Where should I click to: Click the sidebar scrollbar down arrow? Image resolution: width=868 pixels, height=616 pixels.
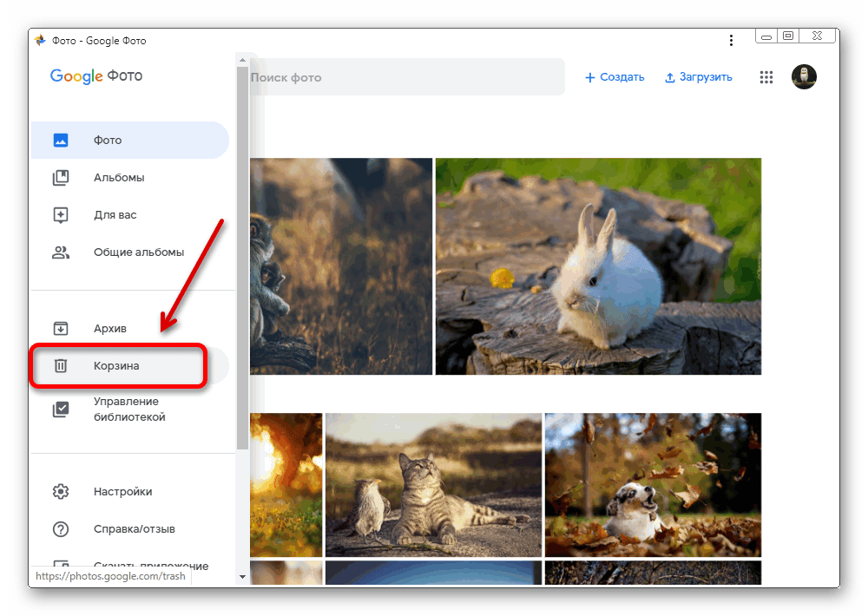tap(241, 576)
